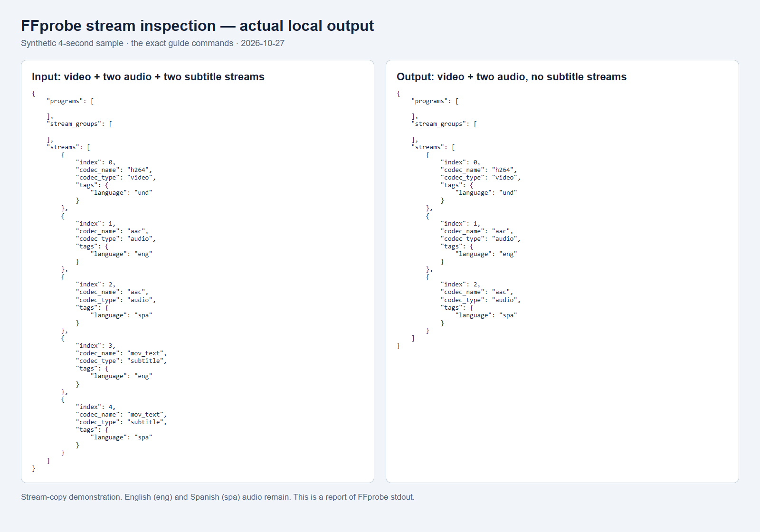
Task: Click "codec_type": "audio" under index 2 in Output panel
Action: point(481,300)
